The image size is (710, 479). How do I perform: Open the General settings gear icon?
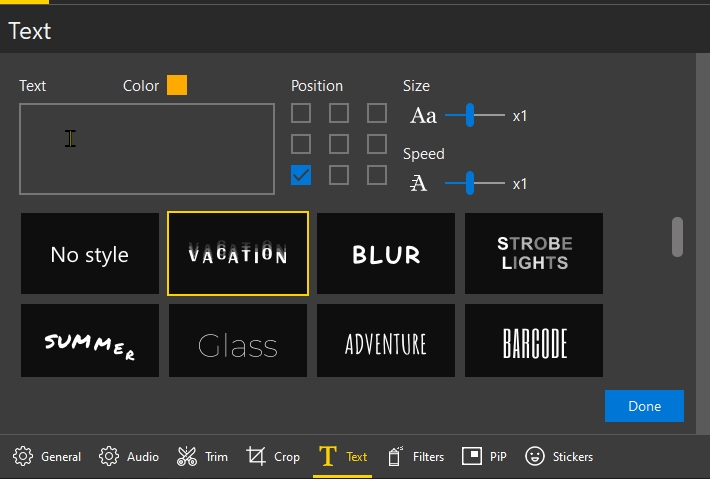point(23,456)
